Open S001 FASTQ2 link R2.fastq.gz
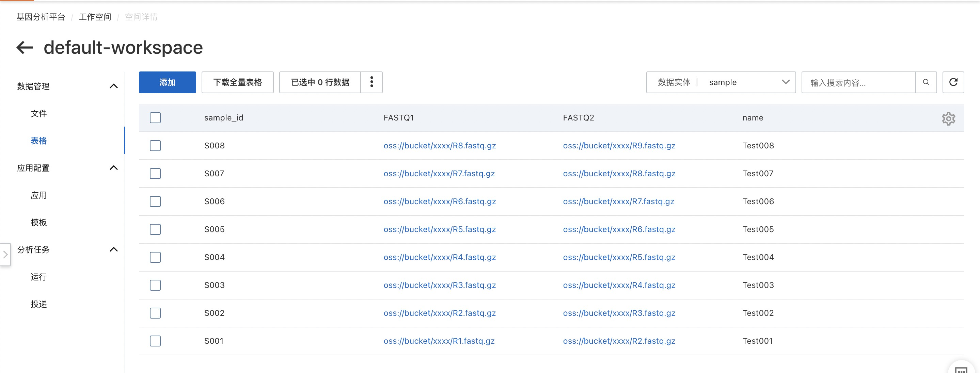The width and height of the screenshot is (980, 373). (x=619, y=341)
